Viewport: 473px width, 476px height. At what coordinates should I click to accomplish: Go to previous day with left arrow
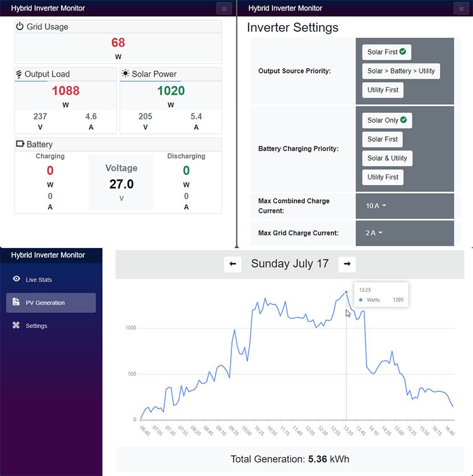pyautogui.click(x=233, y=264)
